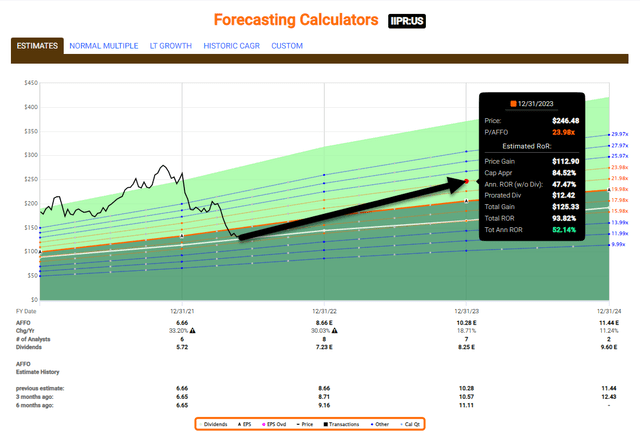Screen dimensions: 640x446
Task: Click the 3 months ago estimate 10.57
Action: click(467, 397)
